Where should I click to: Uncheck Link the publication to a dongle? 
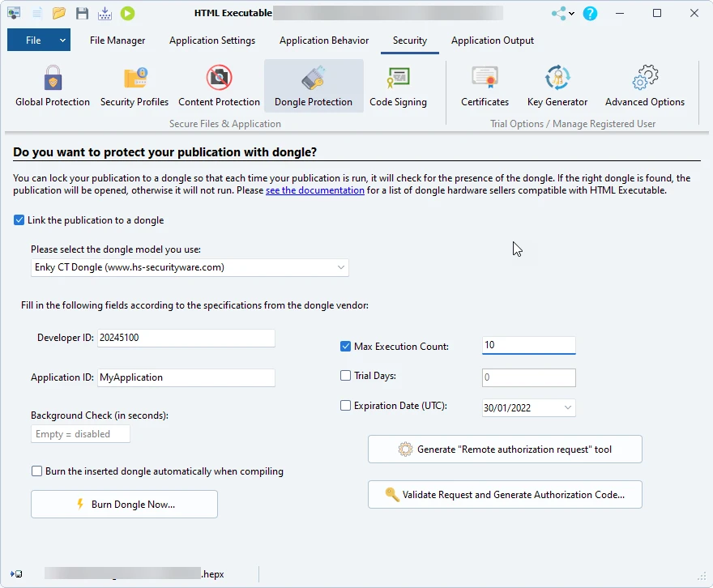[x=19, y=220]
